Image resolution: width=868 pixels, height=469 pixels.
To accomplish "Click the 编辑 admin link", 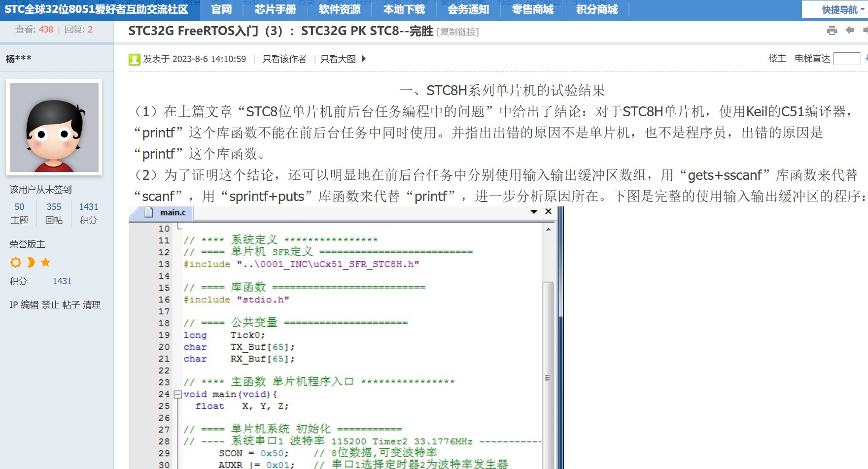I will [x=30, y=305].
